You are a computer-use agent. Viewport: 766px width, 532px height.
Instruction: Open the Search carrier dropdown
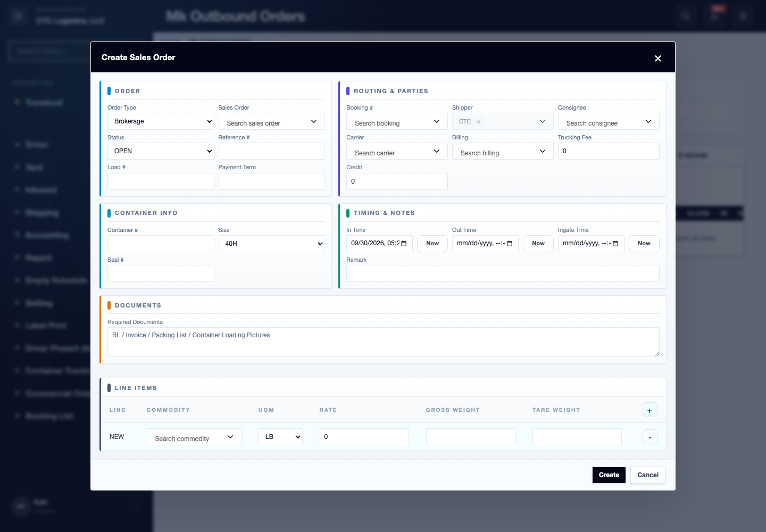[x=397, y=151]
